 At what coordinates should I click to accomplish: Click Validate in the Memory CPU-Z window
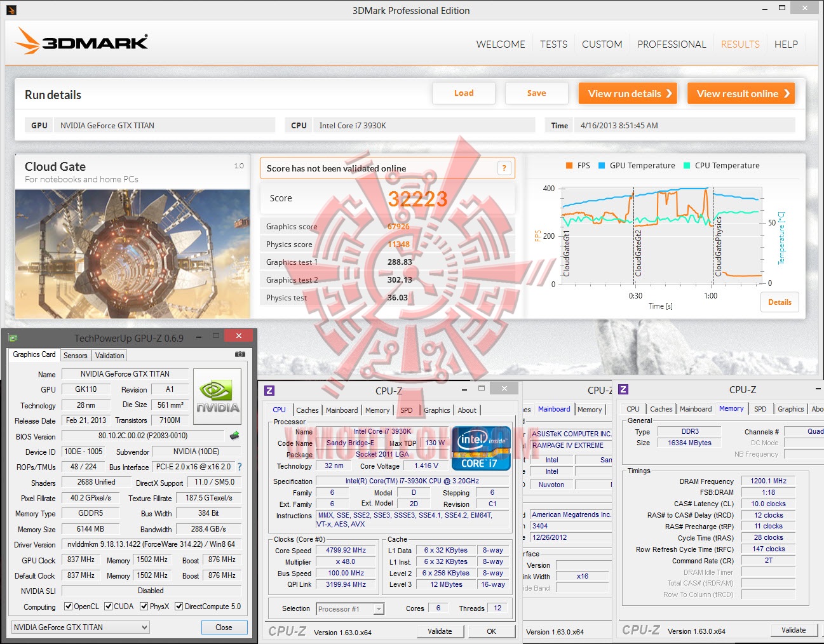tap(794, 630)
